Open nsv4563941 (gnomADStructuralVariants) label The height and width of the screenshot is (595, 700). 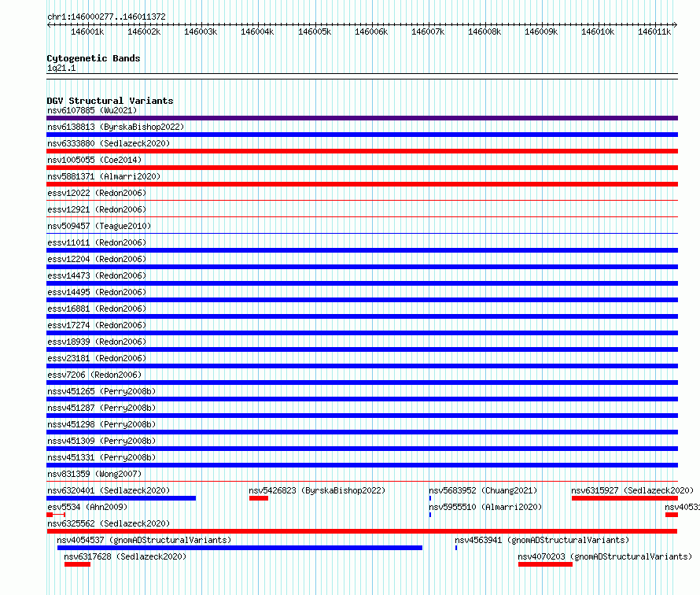coord(542,540)
